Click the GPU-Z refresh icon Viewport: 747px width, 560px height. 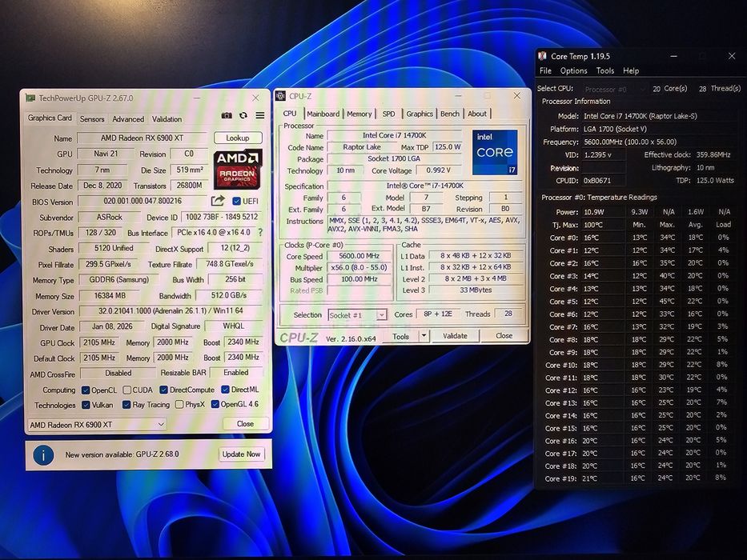click(x=243, y=115)
